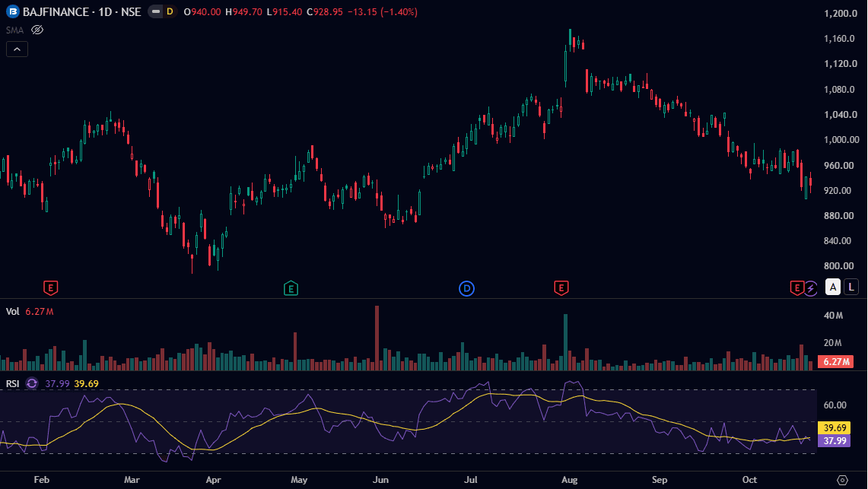This screenshot has height=489, width=868.
Task: Click the Bajaj Finance symbol logo
Action: click(x=12, y=11)
